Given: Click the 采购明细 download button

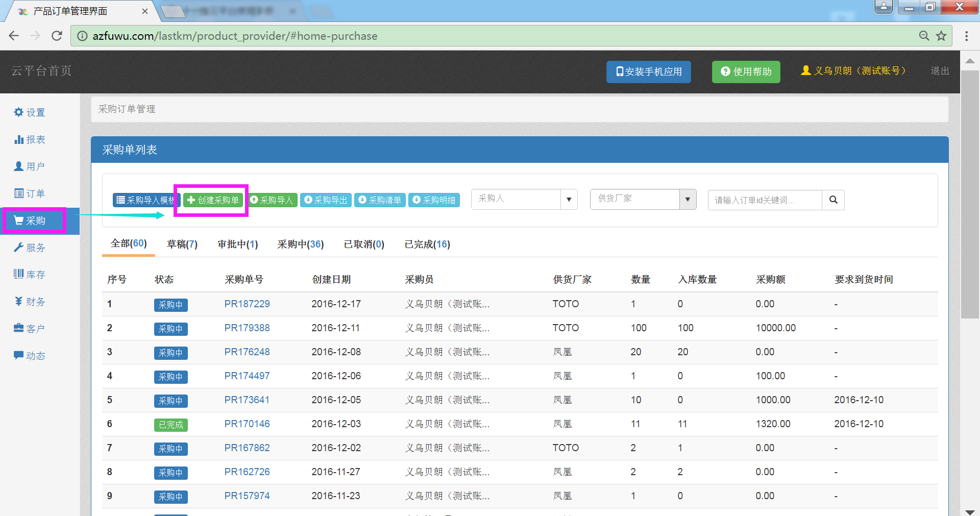Looking at the screenshot, I should click(x=434, y=200).
